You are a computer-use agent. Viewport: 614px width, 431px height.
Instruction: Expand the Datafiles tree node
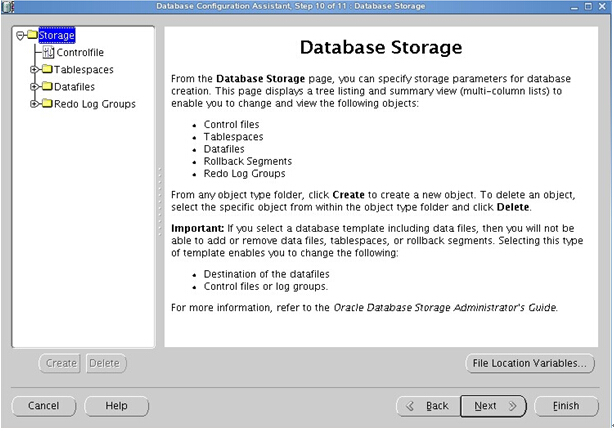[x=34, y=87]
